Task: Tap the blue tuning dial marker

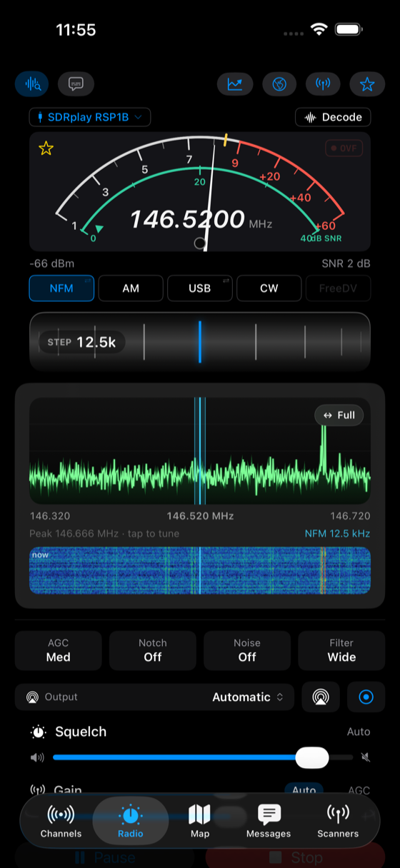Action: coord(200,341)
